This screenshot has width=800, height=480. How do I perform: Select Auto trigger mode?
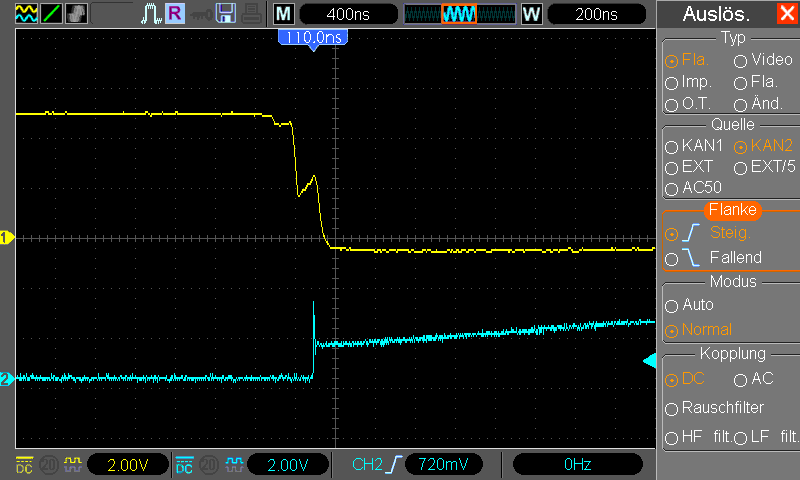pyautogui.click(x=689, y=305)
